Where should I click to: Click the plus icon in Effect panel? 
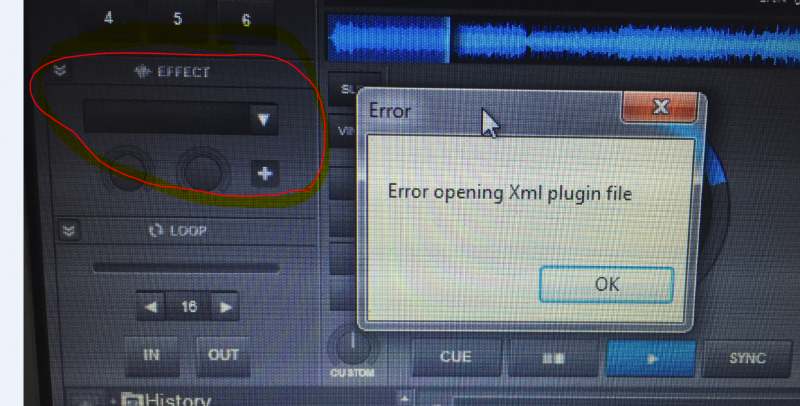tap(265, 174)
